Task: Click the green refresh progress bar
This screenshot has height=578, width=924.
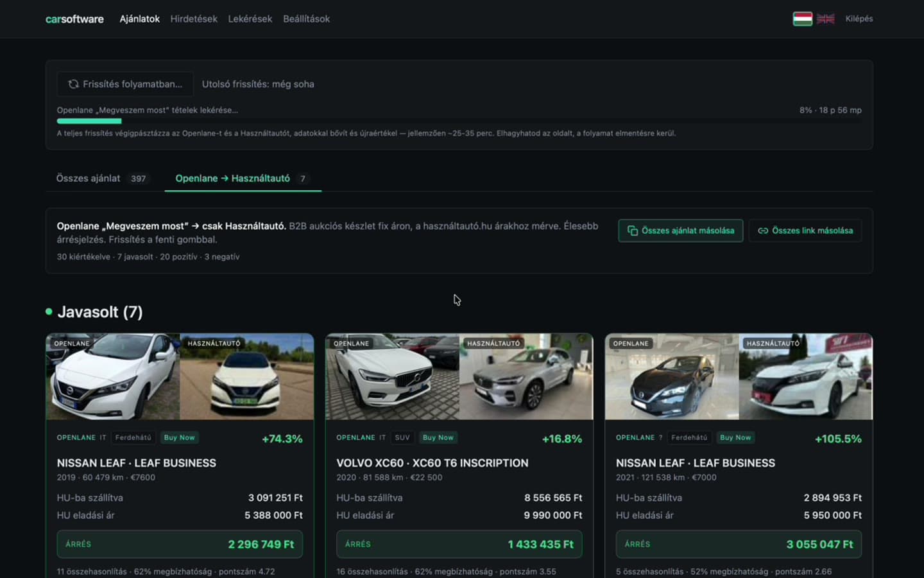Action: point(89,121)
